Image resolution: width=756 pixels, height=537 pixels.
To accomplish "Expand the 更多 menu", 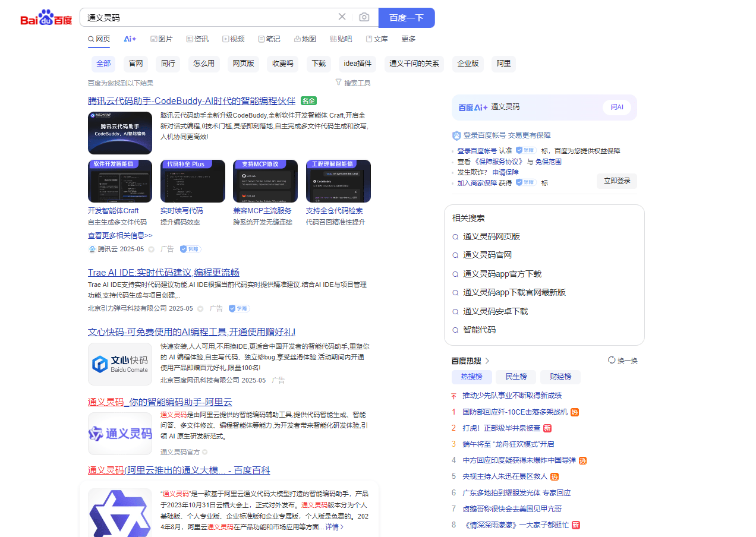I will tap(408, 39).
